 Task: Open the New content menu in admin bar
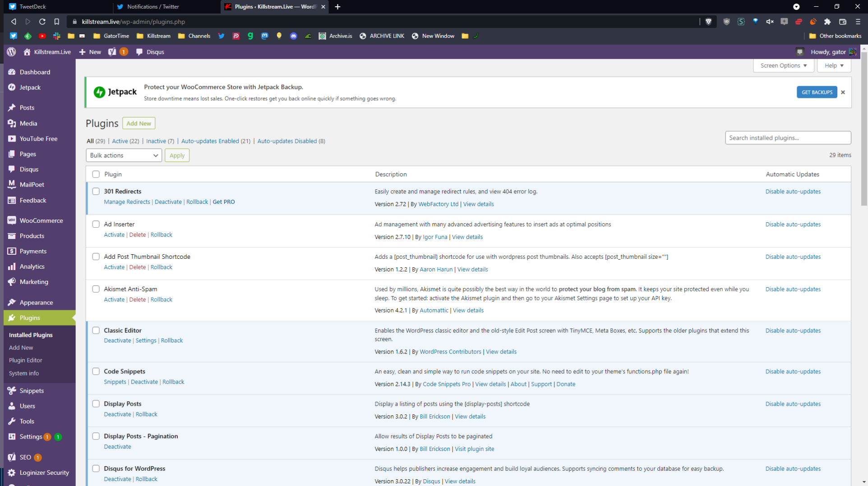point(90,52)
